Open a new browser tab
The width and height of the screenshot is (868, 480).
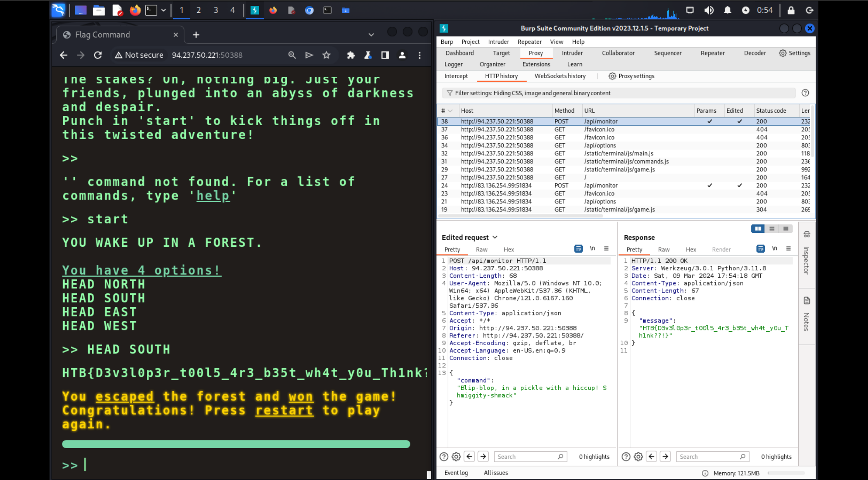196,35
